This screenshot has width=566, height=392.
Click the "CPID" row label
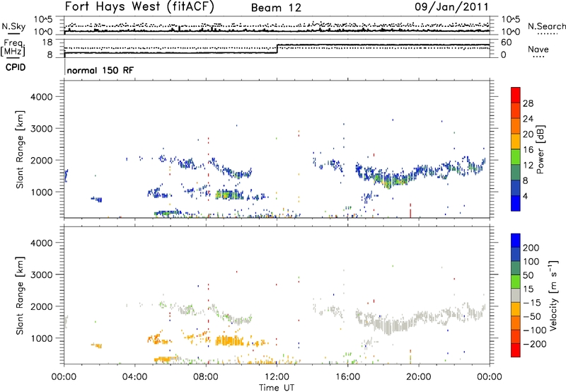coord(16,67)
